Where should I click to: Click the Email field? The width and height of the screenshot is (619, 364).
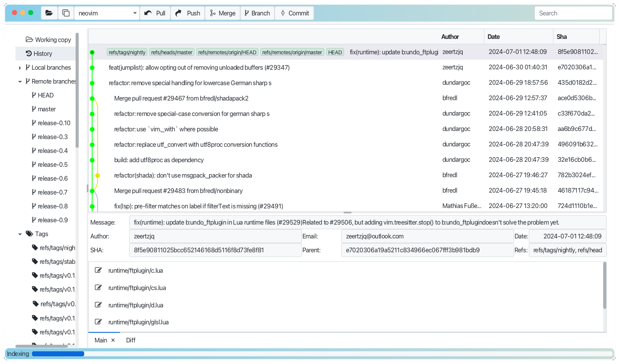427,236
